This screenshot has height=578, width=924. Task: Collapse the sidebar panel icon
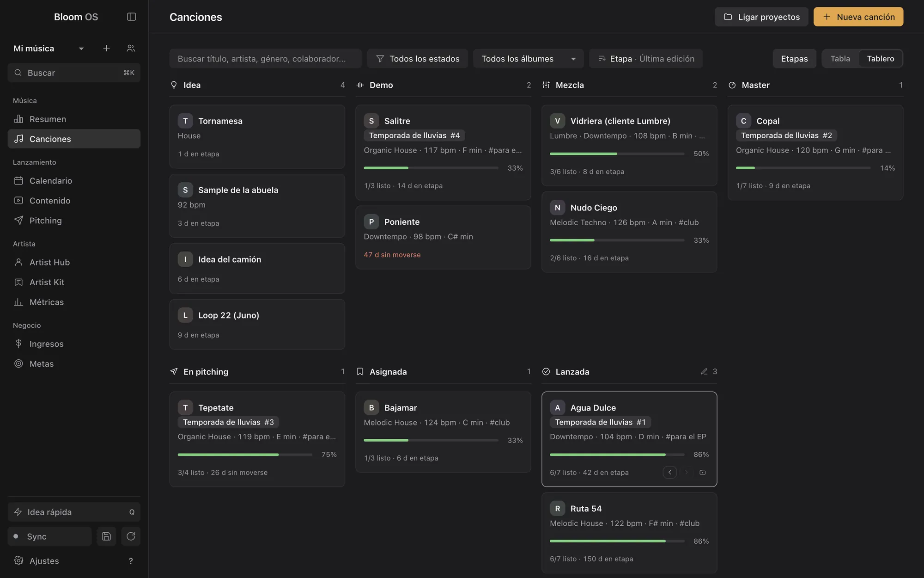(x=131, y=17)
